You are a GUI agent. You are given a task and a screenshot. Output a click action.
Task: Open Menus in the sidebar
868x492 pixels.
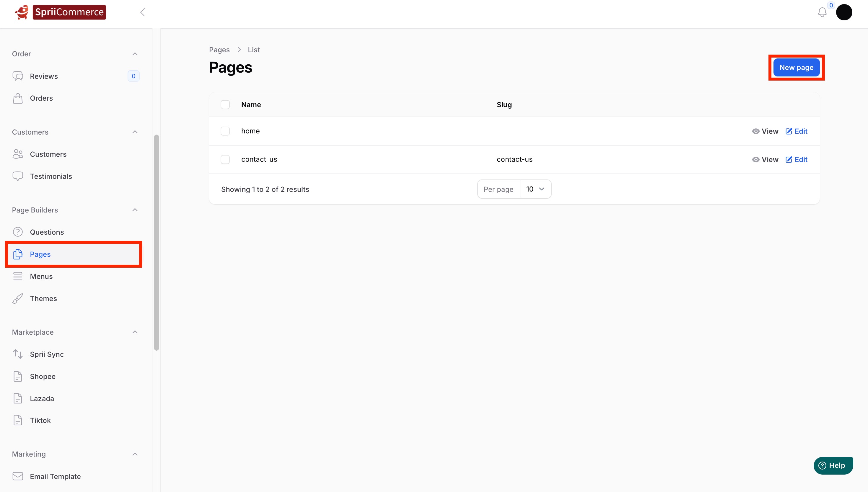(41, 277)
